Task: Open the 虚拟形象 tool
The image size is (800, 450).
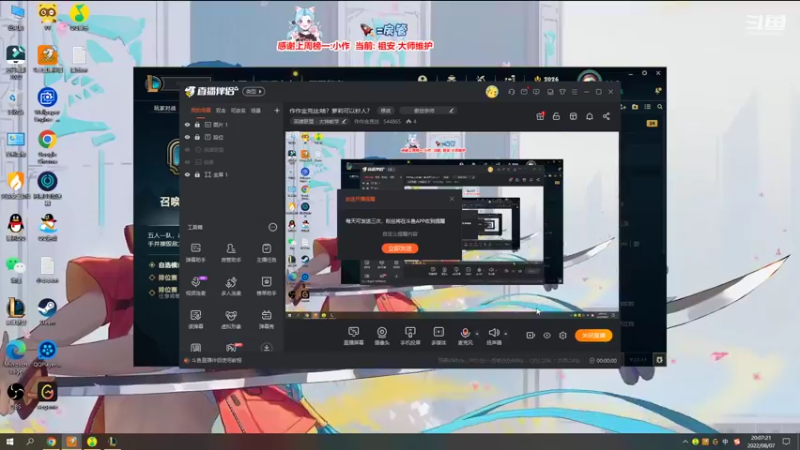Action: point(231,319)
